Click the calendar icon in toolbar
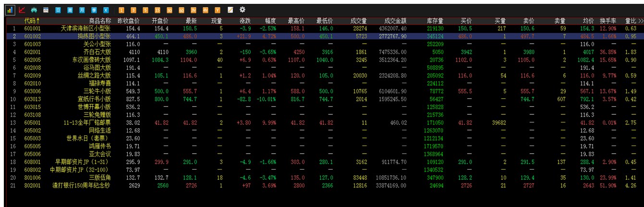Image resolution: width=644 pixels, height=207 pixels. [46, 10]
